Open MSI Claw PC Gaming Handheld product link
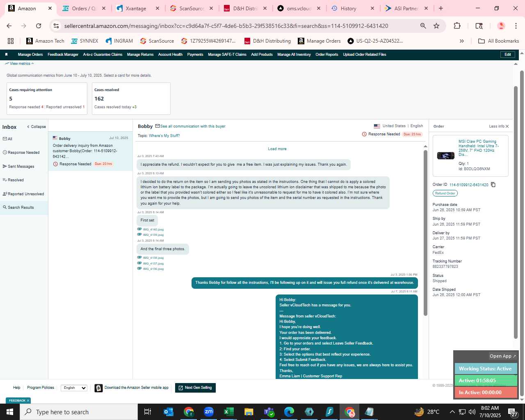The width and height of the screenshot is (525, 420). (x=479, y=148)
